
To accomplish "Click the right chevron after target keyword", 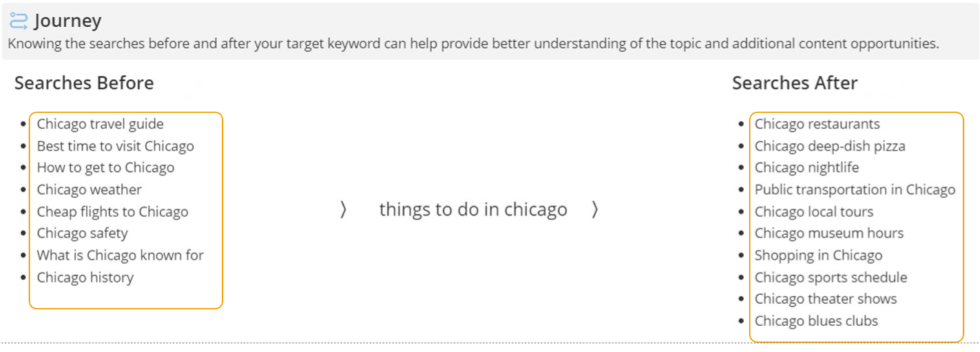I will click(595, 209).
